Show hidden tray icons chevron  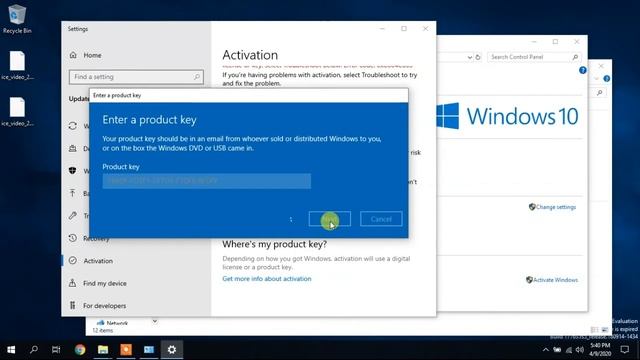tap(545, 350)
